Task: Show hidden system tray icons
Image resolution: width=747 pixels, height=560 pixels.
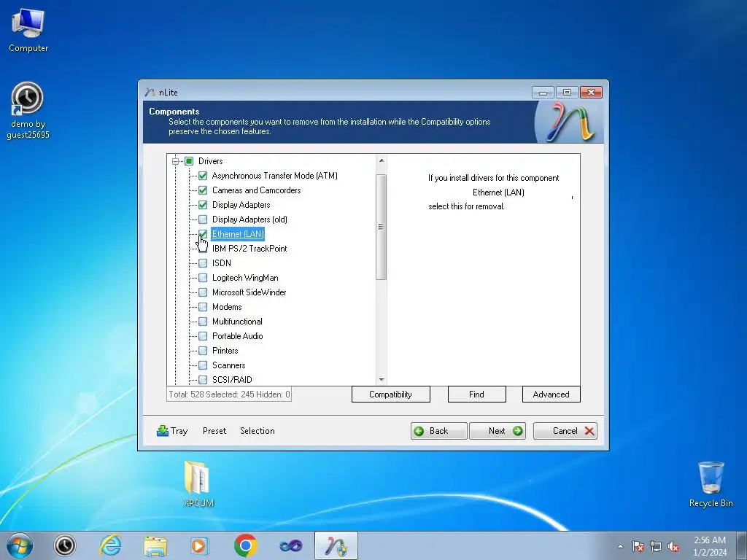Action: pyautogui.click(x=620, y=546)
